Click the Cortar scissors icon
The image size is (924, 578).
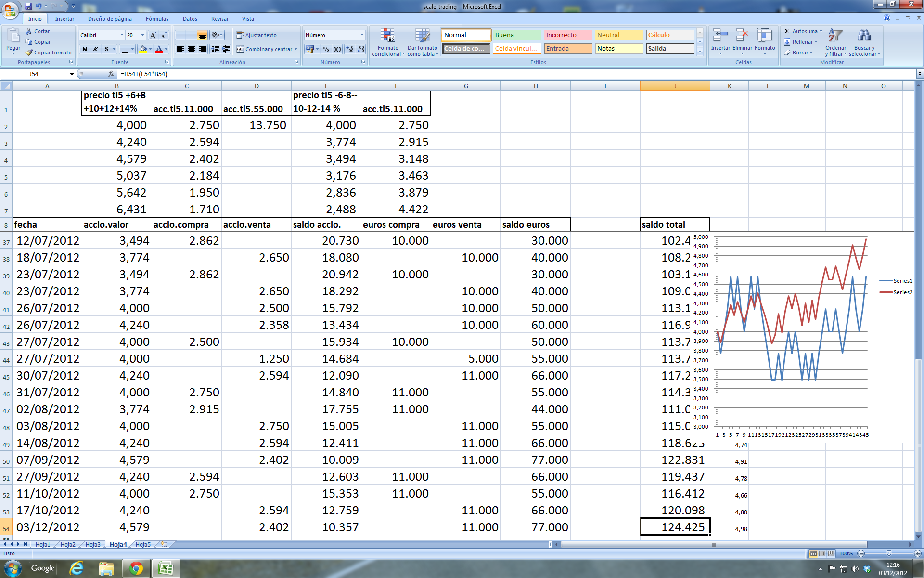(29, 31)
